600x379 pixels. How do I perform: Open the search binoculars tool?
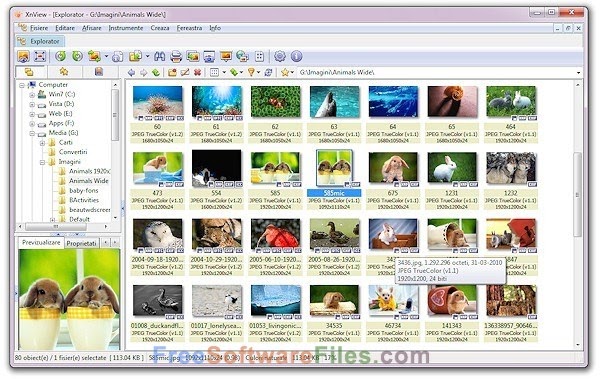[x=159, y=57]
